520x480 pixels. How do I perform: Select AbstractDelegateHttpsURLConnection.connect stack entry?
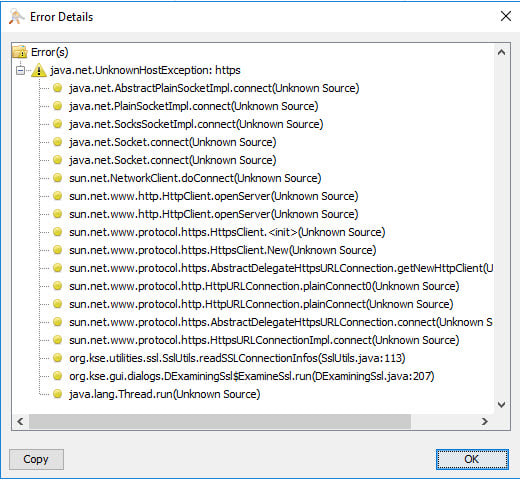tap(281, 322)
